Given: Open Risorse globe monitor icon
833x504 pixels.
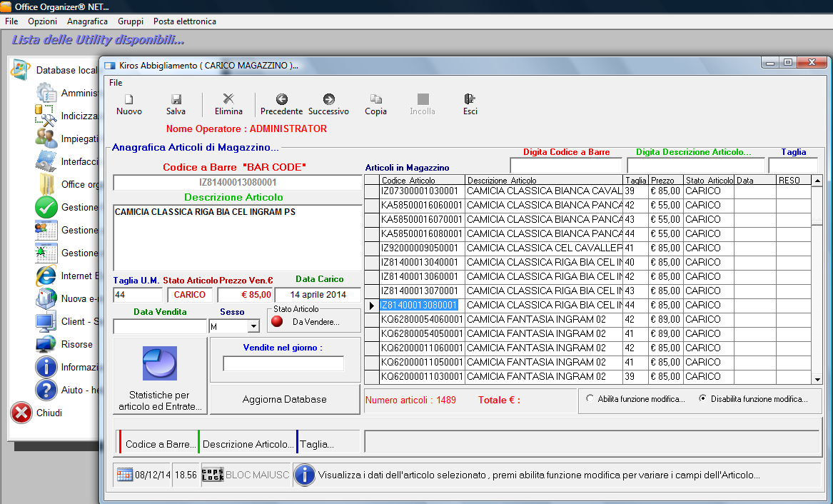Looking at the screenshot, I should click(x=46, y=344).
